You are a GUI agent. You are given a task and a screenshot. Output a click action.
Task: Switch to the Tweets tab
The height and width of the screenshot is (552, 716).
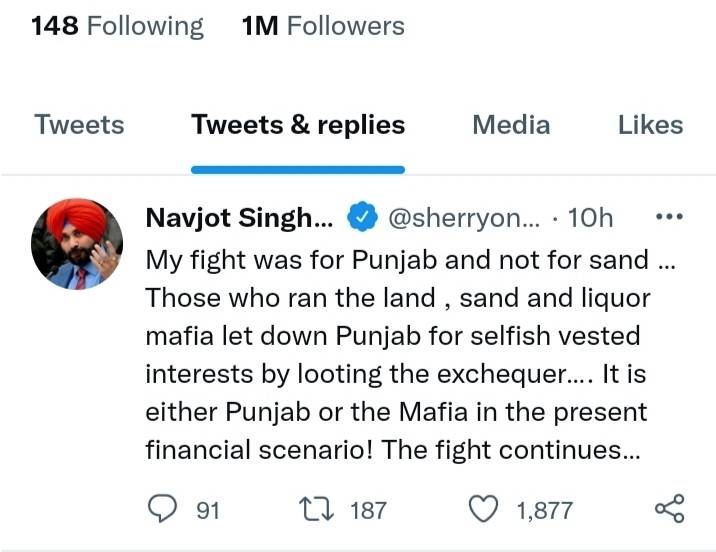pyautogui.click(x=79, y=125)
